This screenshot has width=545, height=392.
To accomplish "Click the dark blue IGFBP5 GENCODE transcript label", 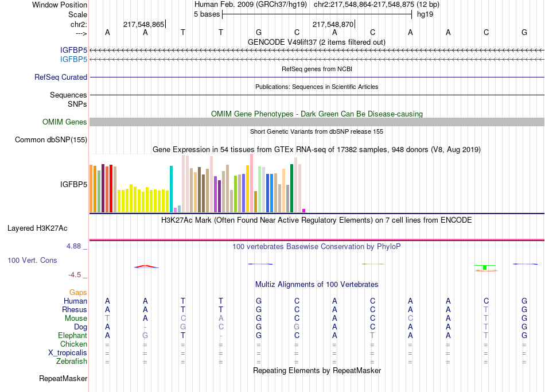I will click(73, 51).
